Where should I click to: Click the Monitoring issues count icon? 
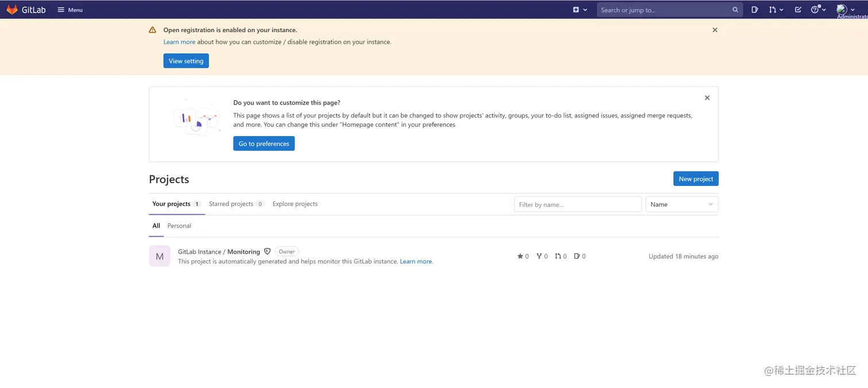click(x=580, y=257)
